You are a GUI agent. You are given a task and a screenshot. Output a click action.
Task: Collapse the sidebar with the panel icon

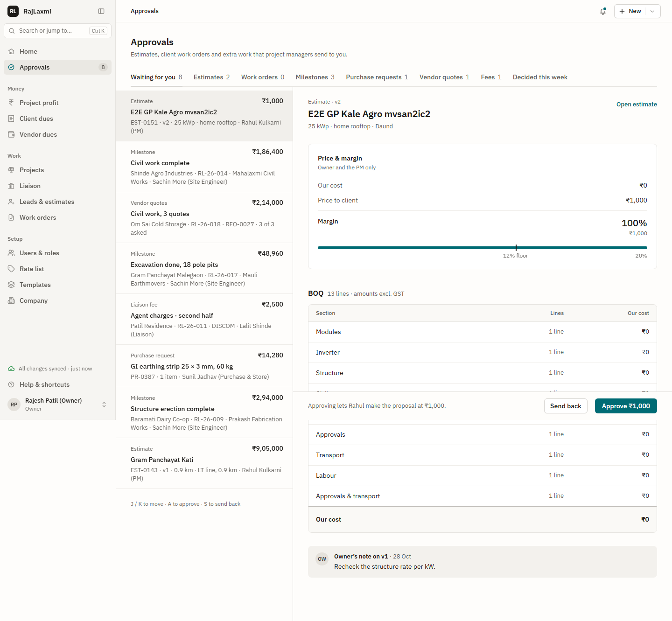pyautogui.click(x=101, y=11)
